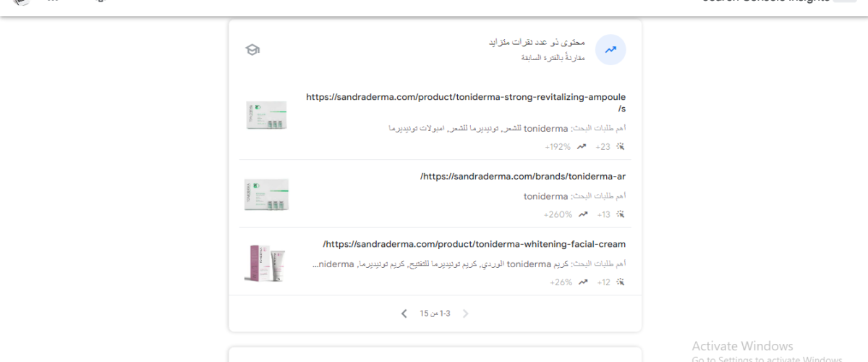
Task: Click the +23 clicks value
Action: coord(603,146)
